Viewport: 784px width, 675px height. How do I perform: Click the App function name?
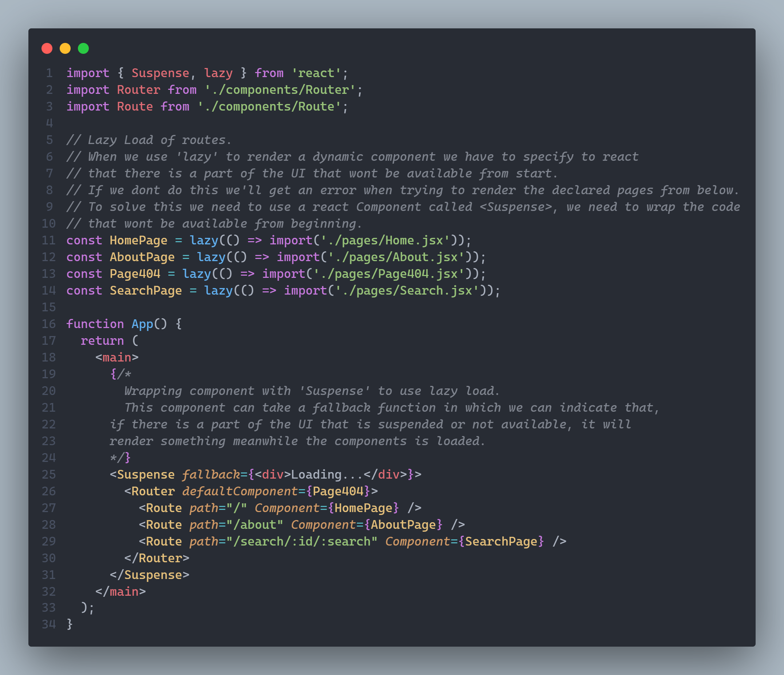coord(142,324)
